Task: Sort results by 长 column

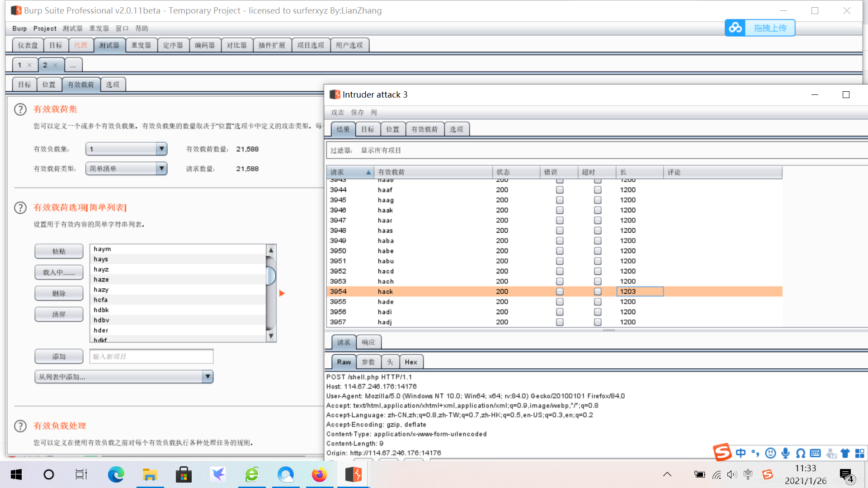Action: pos(640,172)
